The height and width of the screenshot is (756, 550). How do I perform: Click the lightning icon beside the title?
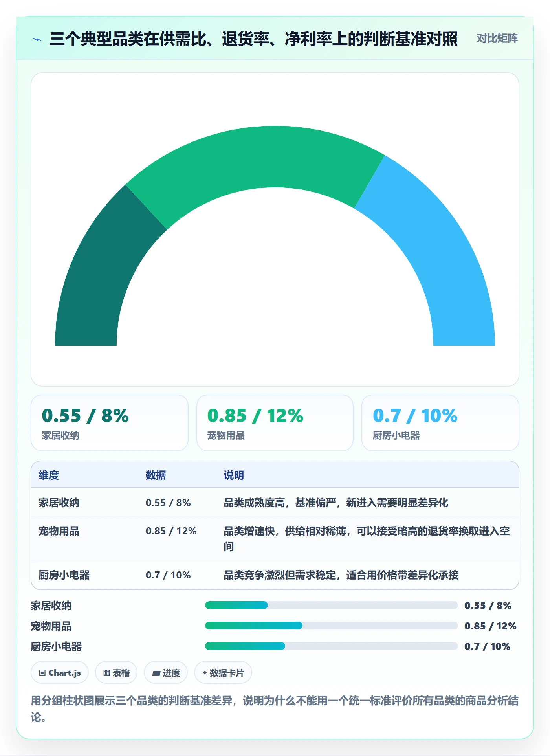tap(37, 39)
